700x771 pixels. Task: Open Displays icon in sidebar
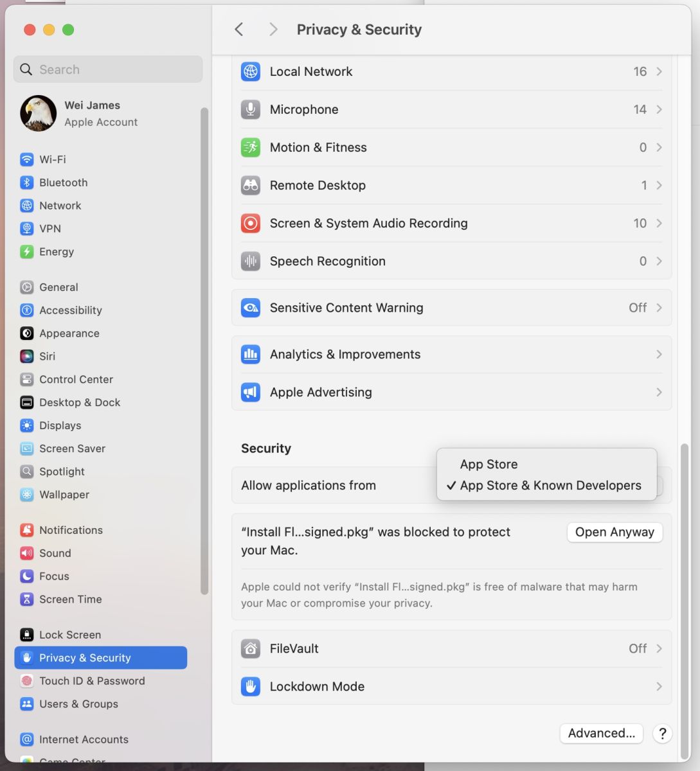coord(26,425)
